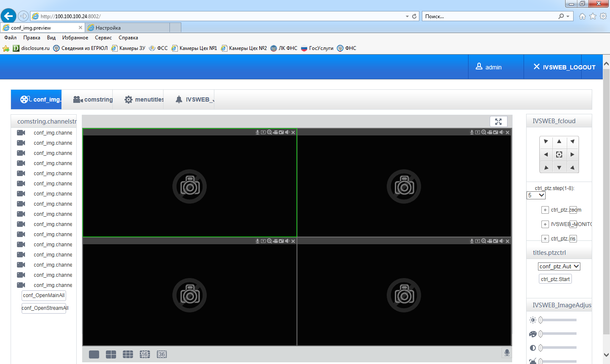Viewport: 610px width, 364px height.
Task: Toggle speaker sound in top-right video pane
Action: [502, 132]
